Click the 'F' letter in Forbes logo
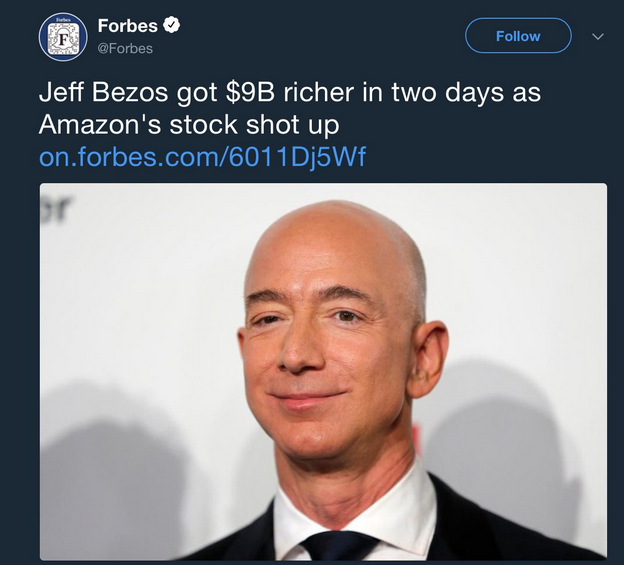Image resolution: width=624 pixels, height=565 pixels. (x=63, y=39)
